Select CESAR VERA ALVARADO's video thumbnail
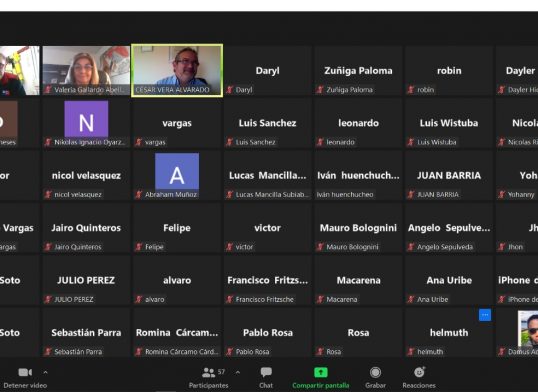The height and width of the screenshot is (392, 538). (x=177, y=70)
